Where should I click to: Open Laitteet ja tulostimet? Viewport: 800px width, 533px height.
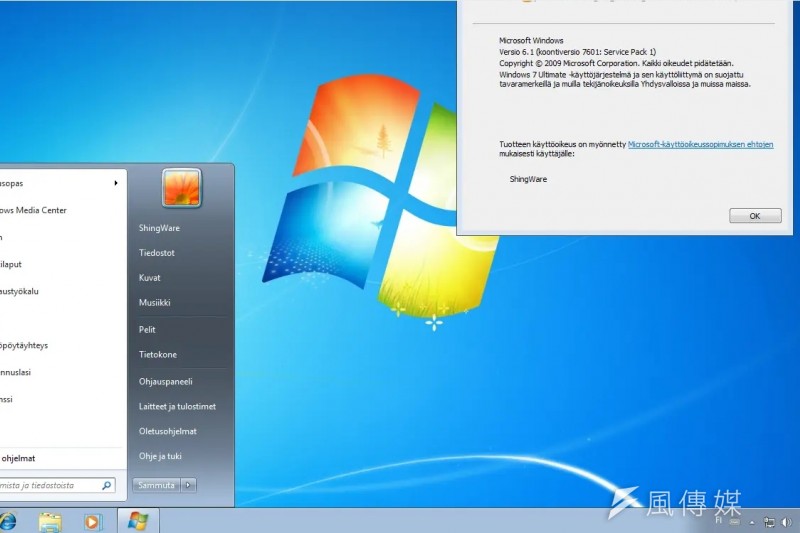(x=177, y=407)
